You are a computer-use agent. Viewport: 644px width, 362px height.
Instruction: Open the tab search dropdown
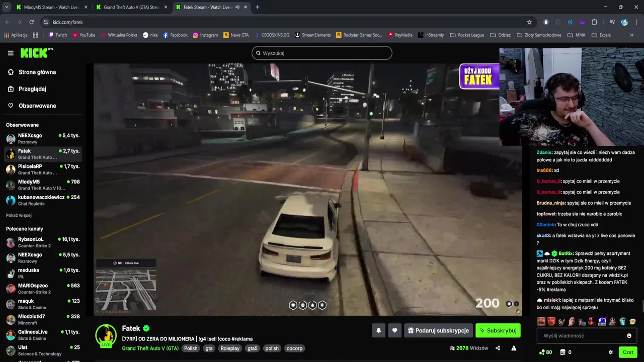(x=7, y=7)
